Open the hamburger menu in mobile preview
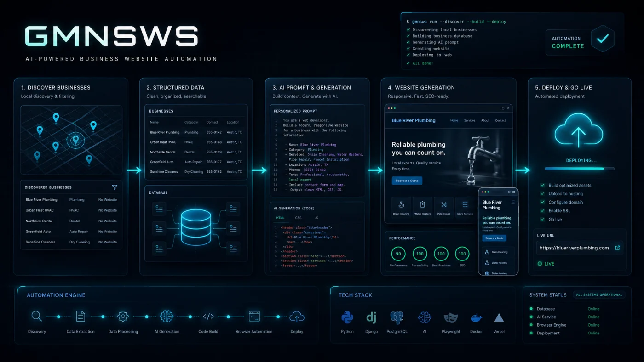644x362 pixels. (513, 202)
